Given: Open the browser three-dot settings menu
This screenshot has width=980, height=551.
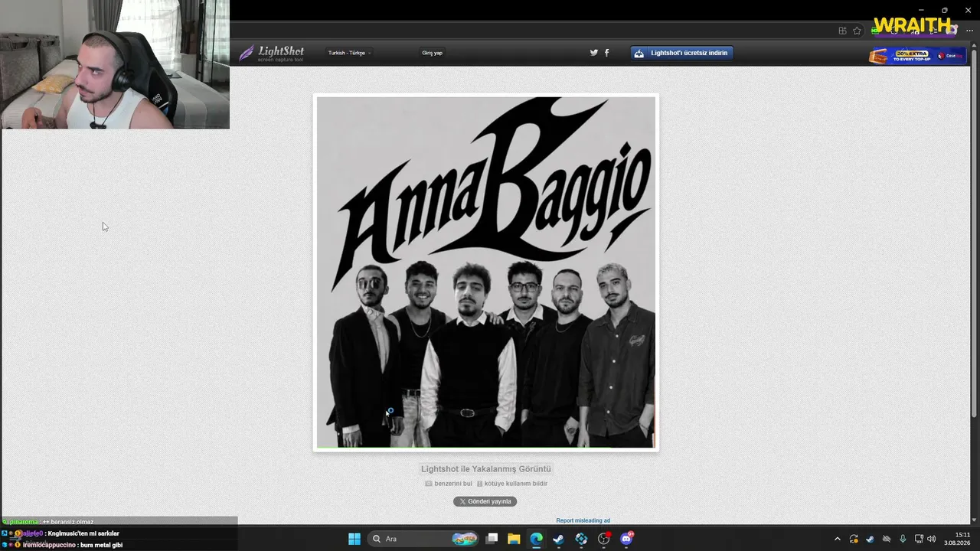Looking at the screenshot, I should (969, 31).
